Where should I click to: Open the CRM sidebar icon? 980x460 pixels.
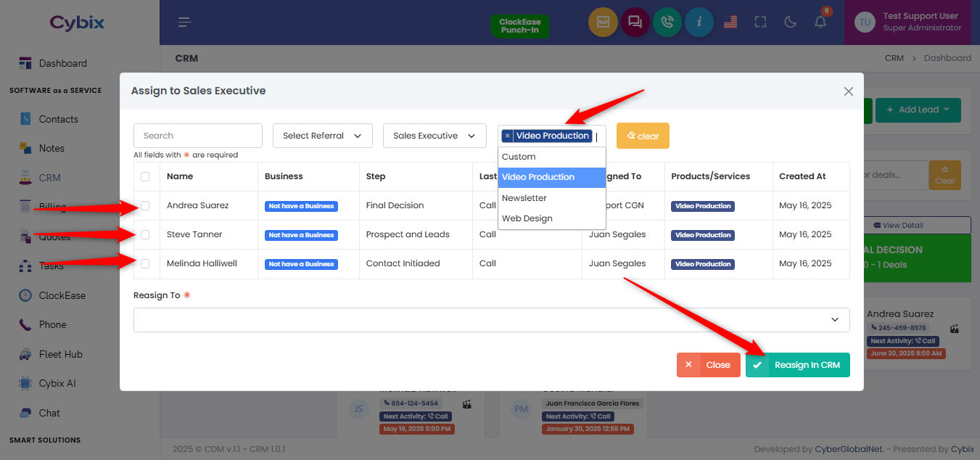pos(26,178)
